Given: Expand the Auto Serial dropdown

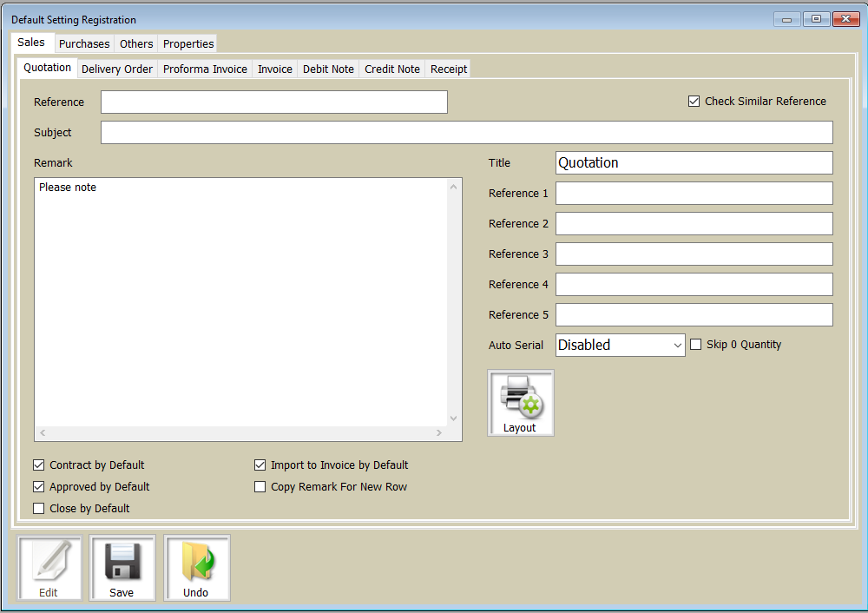Looking at the screenshot, I should pyautogui.click(x=678, y=345).
